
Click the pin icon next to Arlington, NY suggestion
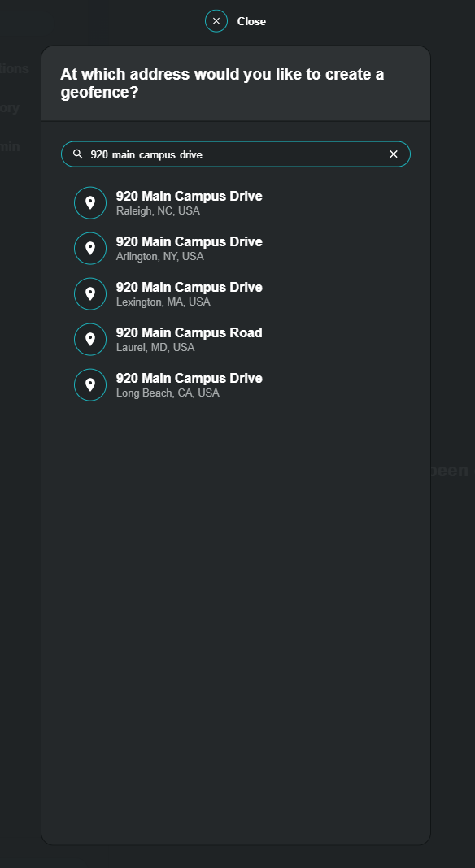coord(90,248)
